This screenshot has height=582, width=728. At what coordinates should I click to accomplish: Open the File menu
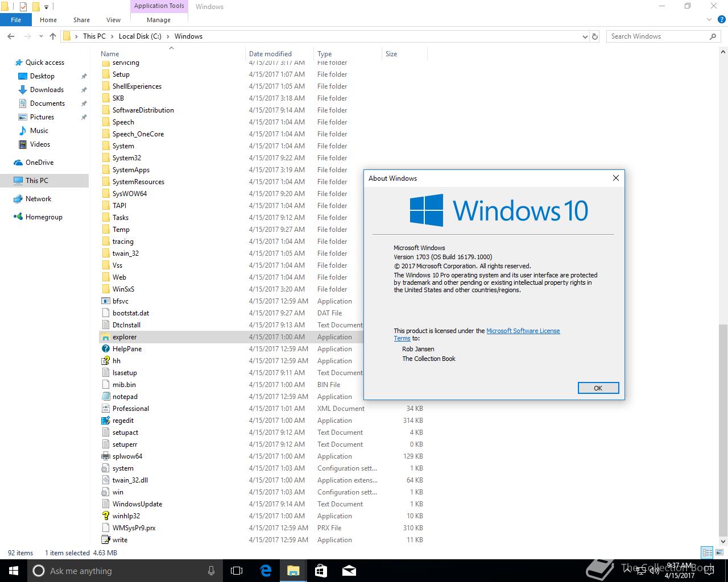16,20
